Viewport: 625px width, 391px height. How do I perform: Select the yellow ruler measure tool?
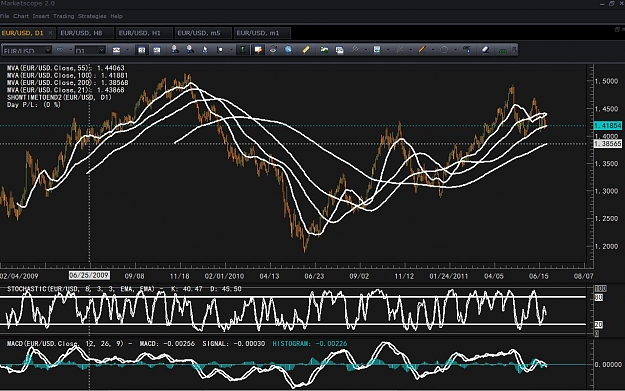(x=306, y=50)
